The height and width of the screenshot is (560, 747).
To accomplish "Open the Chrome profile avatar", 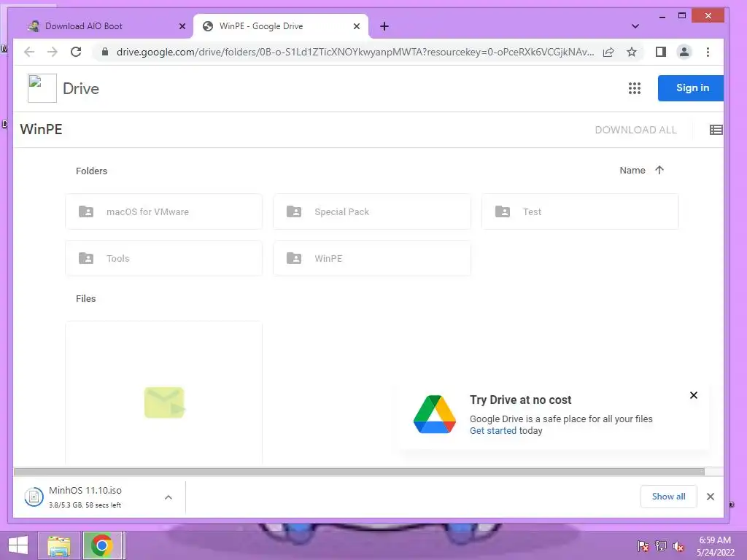I will [x=684, y=52].
